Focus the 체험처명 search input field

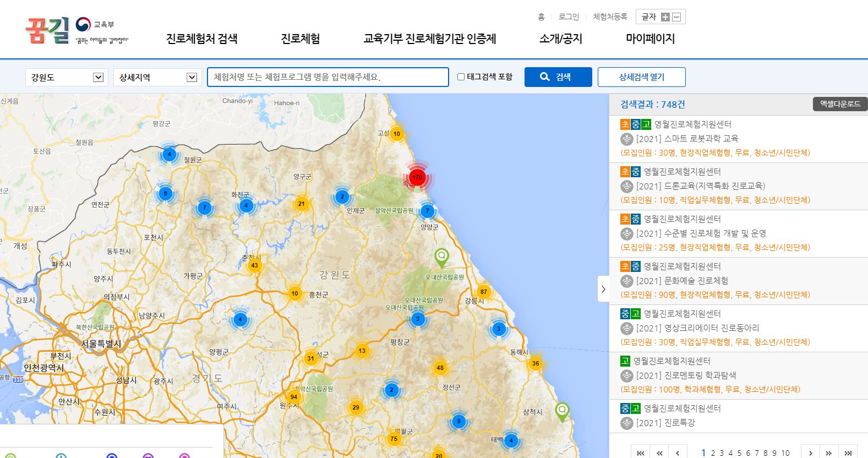click(x=328, y=77)
